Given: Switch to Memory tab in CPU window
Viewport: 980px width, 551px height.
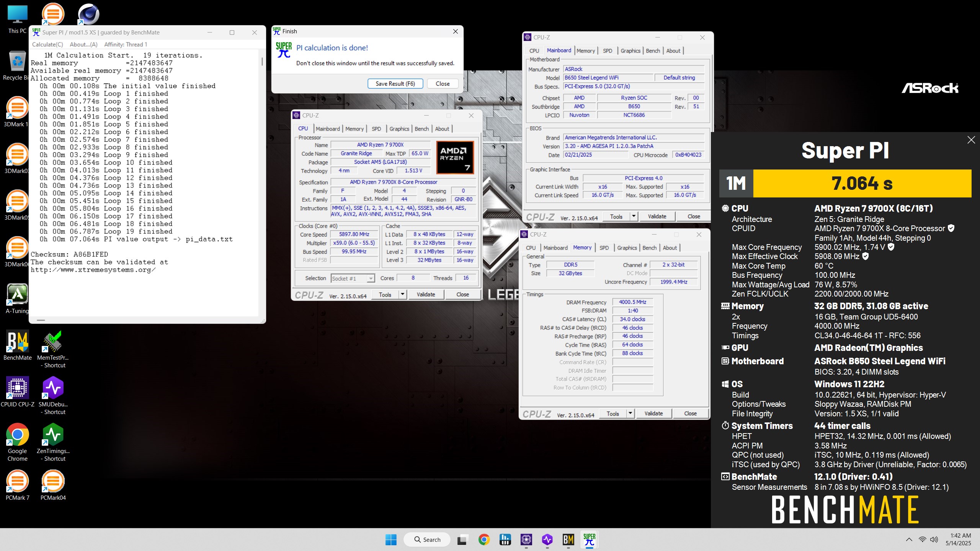Looking at the screenshot, I should pyautogui.click(x=354, y=129).
